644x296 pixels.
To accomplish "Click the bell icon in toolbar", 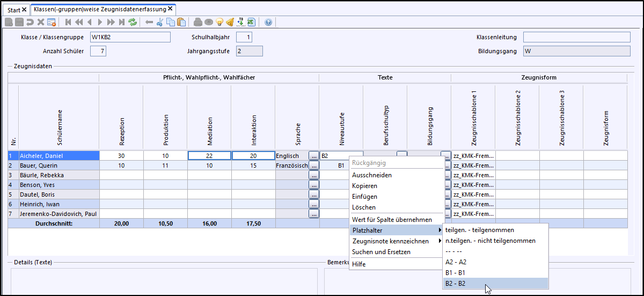I will [230, 22].
